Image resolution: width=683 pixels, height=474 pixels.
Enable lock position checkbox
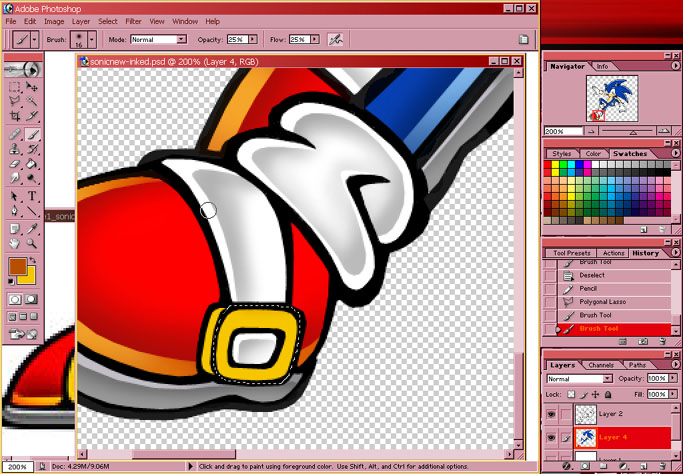coord(595,394)
